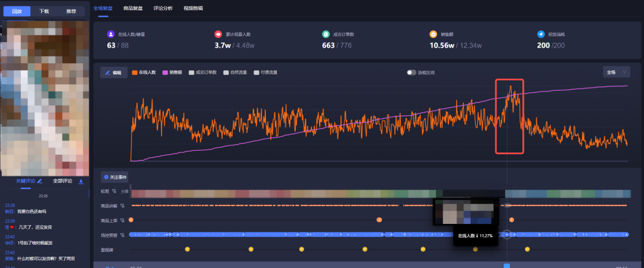Click the pixelated live replay video preview
This screenshot has width=644, height=268.
[45, 98]
